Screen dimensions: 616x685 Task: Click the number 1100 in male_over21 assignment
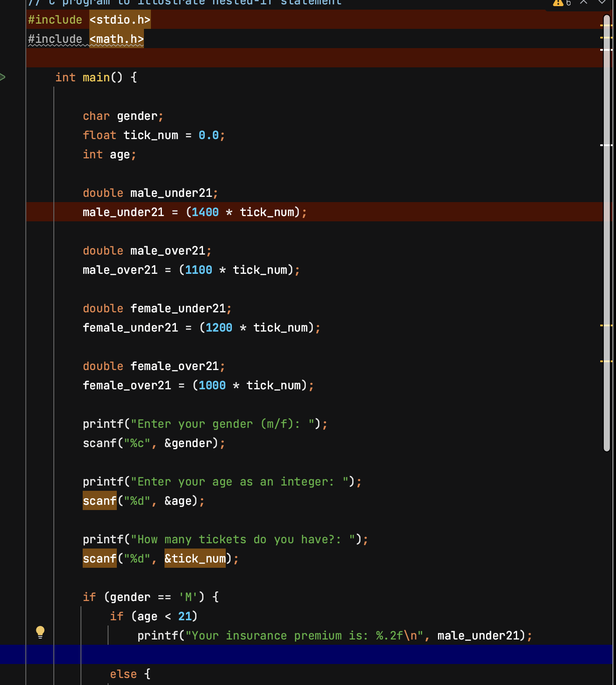[x=199, y=270]
